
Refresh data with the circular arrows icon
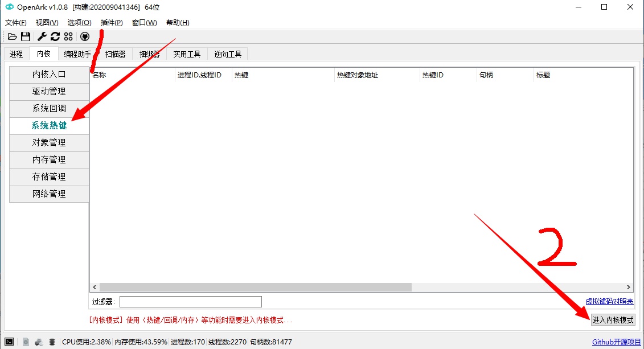(55, 36)
